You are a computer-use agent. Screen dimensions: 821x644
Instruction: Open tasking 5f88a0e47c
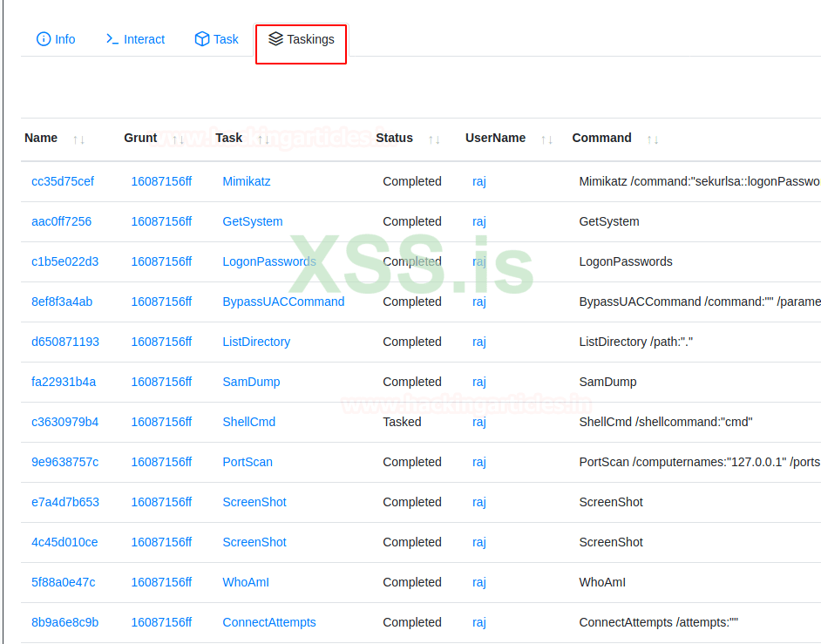(64, 582)
